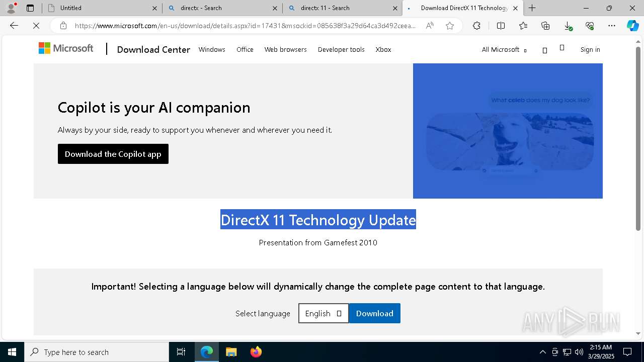644x362 pixels.
Task: Open the Xbox menu link
Action: pos(383,49)
